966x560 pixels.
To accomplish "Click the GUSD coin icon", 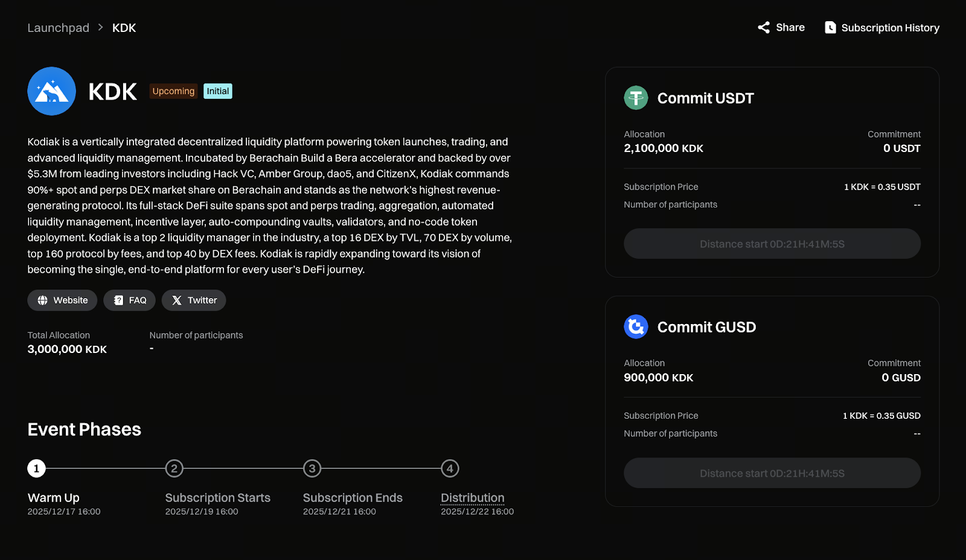I will (x=636, y=326).
